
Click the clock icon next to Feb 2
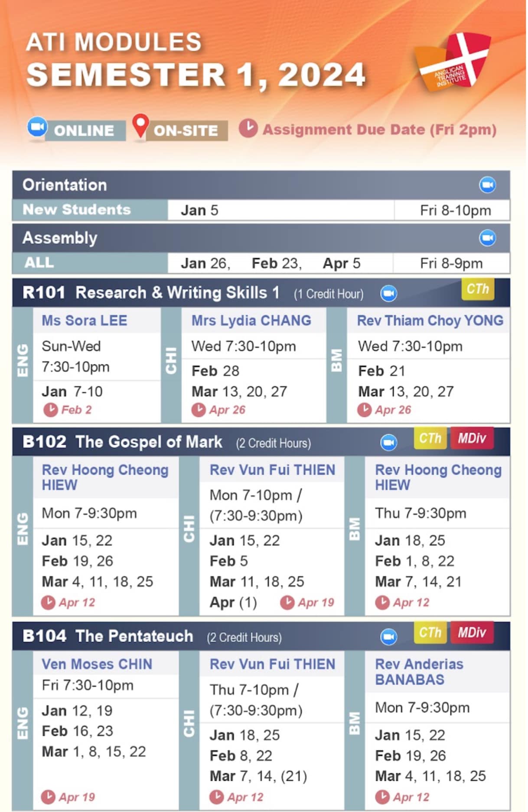click(x=51, y=409)
